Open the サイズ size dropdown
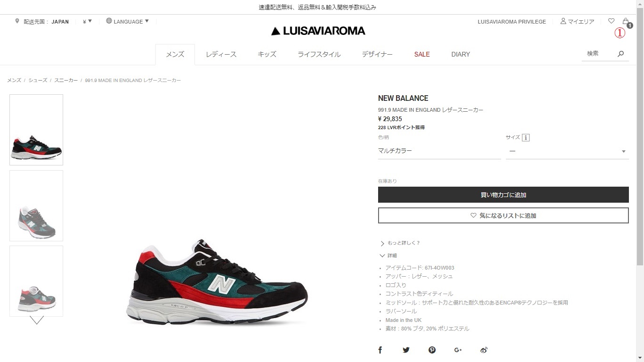 coord(567,151)
